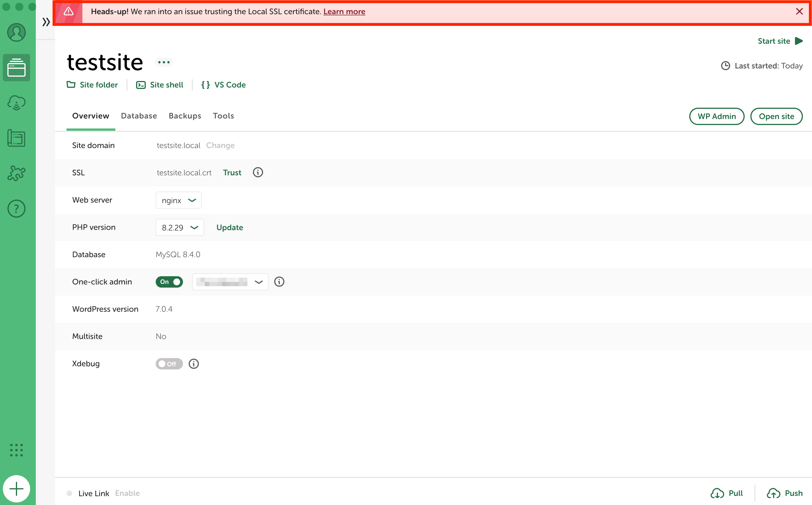Screen dimensions: 812x505
Task: Open site in VS Code
Action: click(x=223, y=85)
